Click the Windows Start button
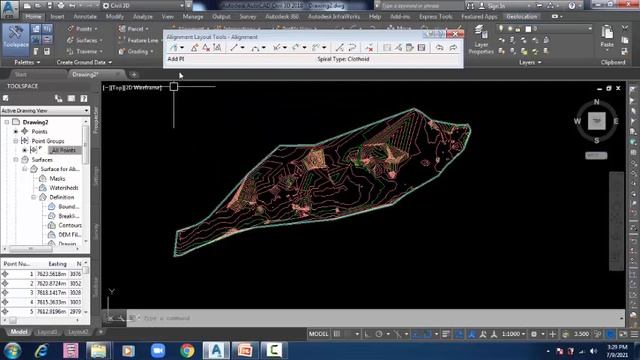 pos(12,351)
